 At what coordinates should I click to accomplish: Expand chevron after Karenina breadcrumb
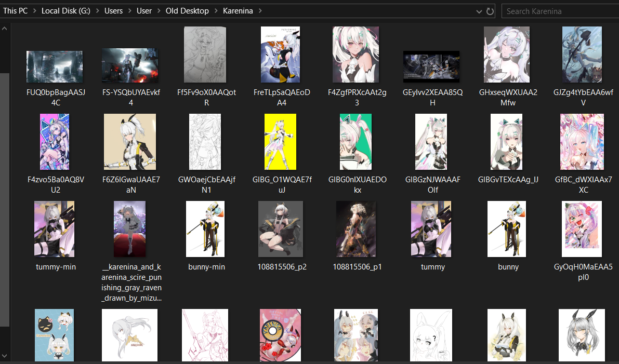coord(260,11)
